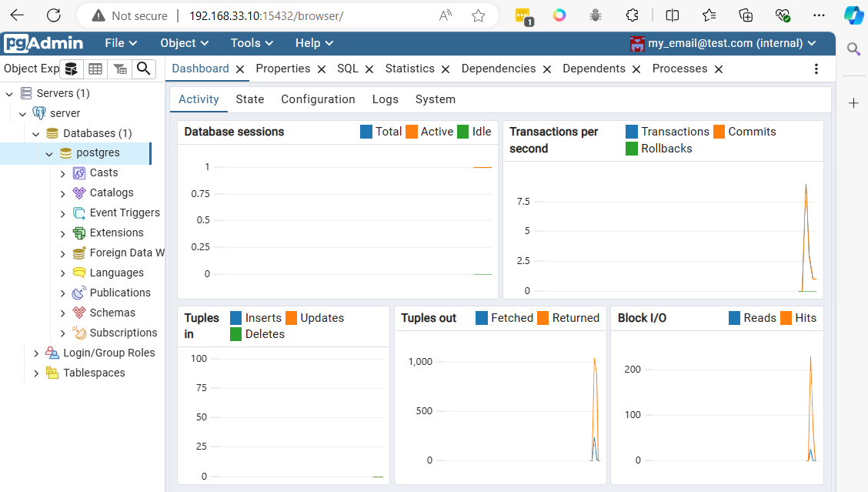Collapse the postgres database node
Viewport: 868px width, 492px height.
pos(48,152)
